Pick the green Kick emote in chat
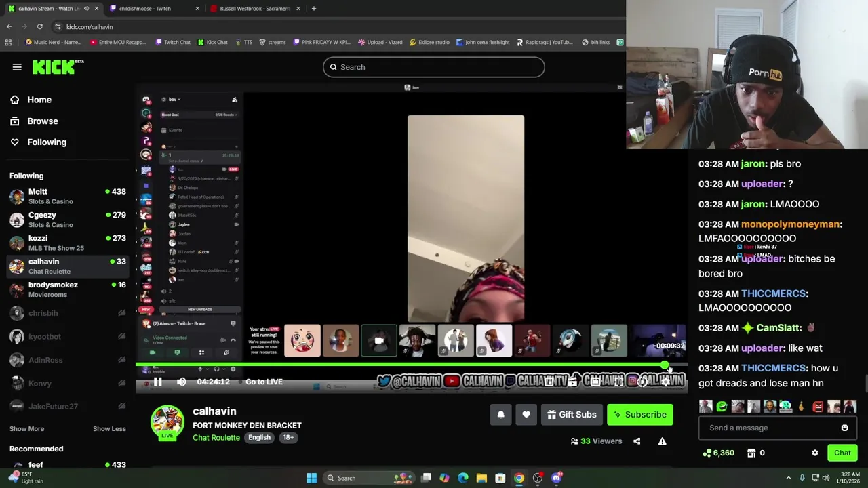The image size is (868, 488). 722,407
